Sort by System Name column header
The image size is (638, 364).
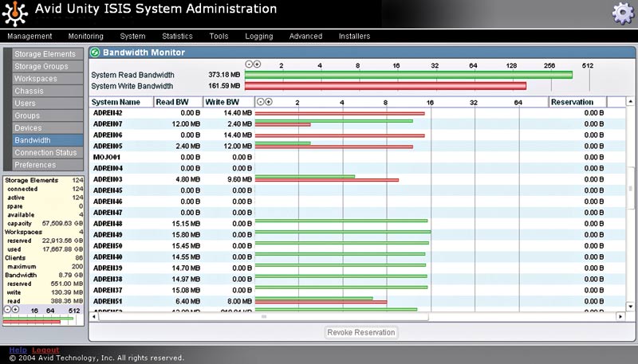121,102
